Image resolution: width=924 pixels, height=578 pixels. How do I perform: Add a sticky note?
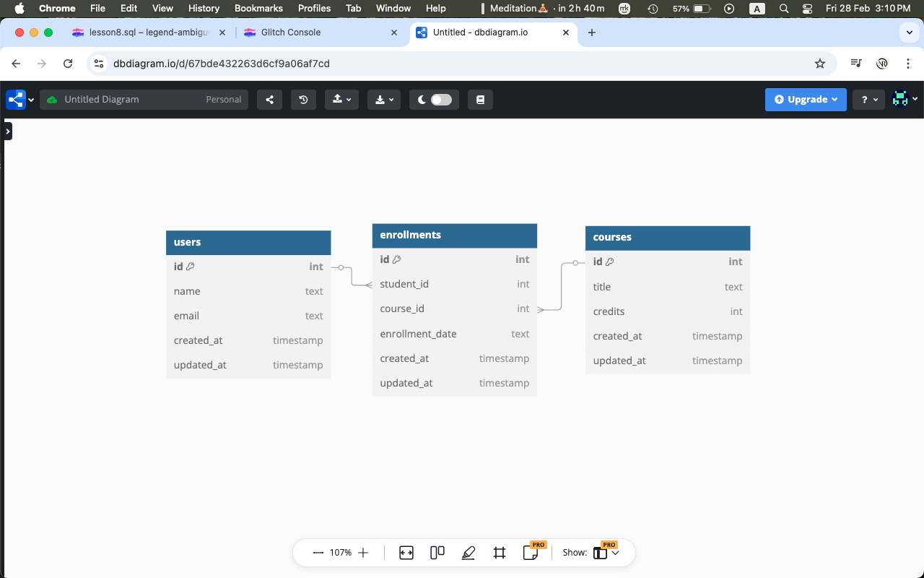531,553
